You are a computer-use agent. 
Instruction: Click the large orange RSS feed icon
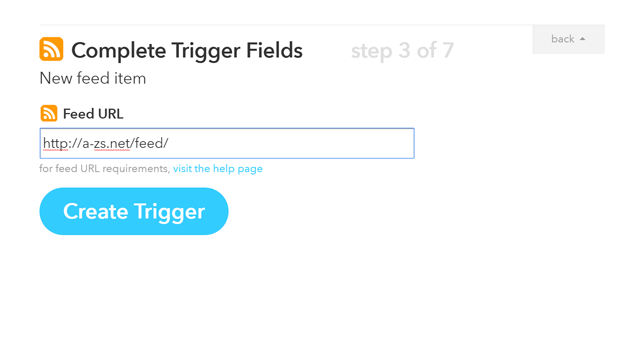pyautogui.click(x=51, y=49)
